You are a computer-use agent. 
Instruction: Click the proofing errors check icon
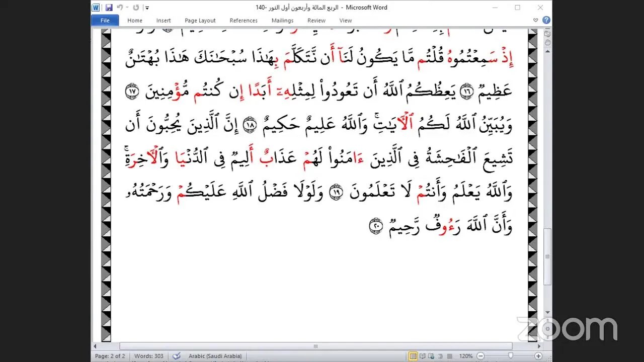176,356
